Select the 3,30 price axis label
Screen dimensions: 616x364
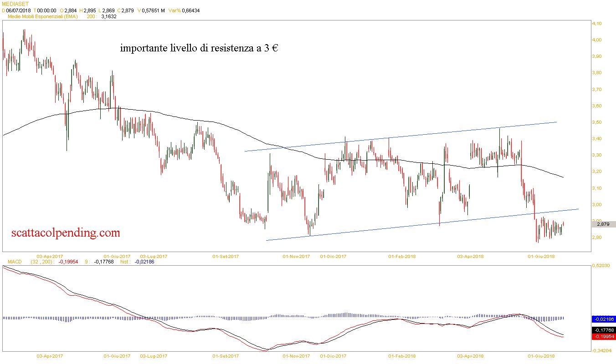point(597,155)
